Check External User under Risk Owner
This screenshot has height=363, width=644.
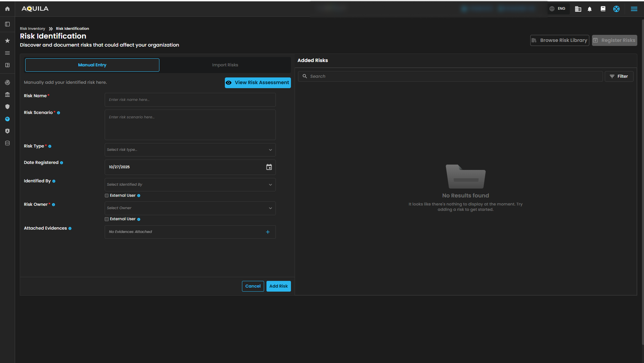click(107, 219)
